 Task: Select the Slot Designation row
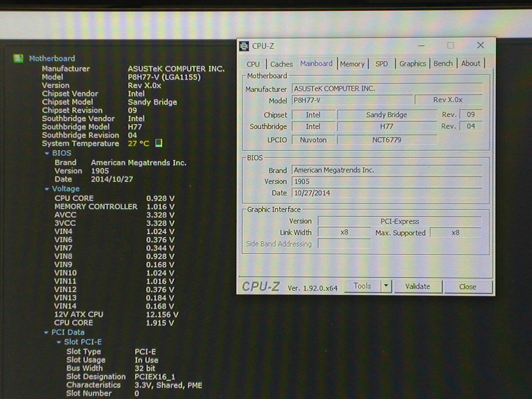click(x=121, y=377)
